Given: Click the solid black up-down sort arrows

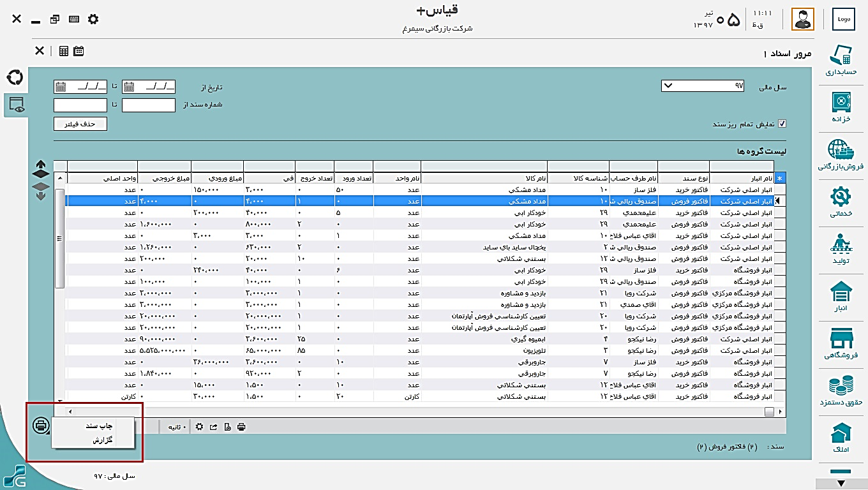Looking at the screenshot, I should click(x=41, y=170).
